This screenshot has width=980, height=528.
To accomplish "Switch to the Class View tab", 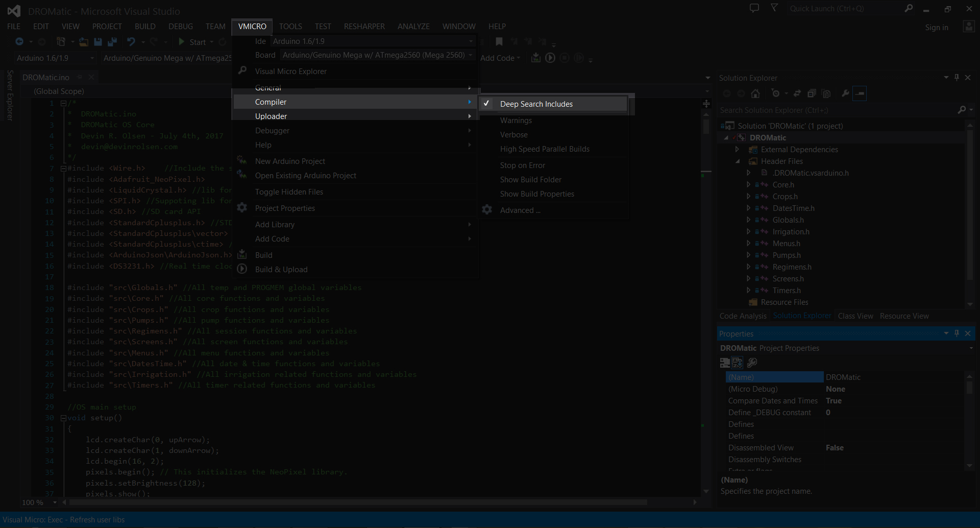I will [855, 316].
